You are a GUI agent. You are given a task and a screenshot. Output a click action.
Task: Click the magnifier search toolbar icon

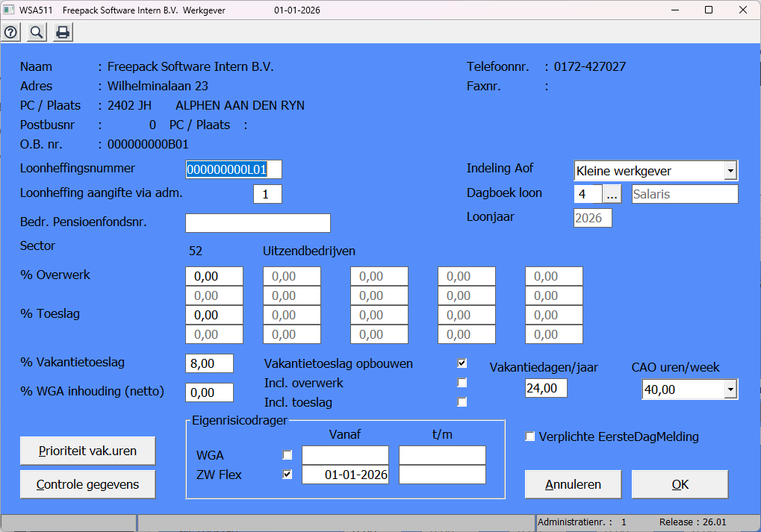(36, 32)
